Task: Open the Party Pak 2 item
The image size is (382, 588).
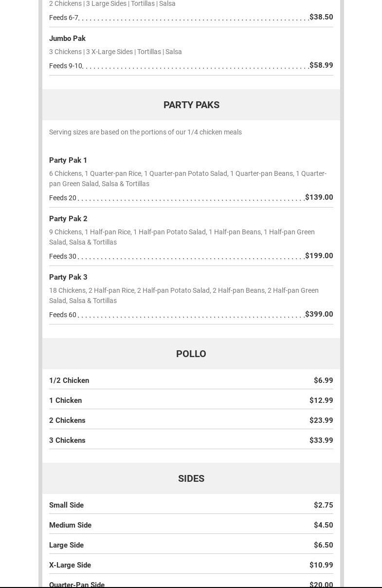Action: click(x=68, y=219)
